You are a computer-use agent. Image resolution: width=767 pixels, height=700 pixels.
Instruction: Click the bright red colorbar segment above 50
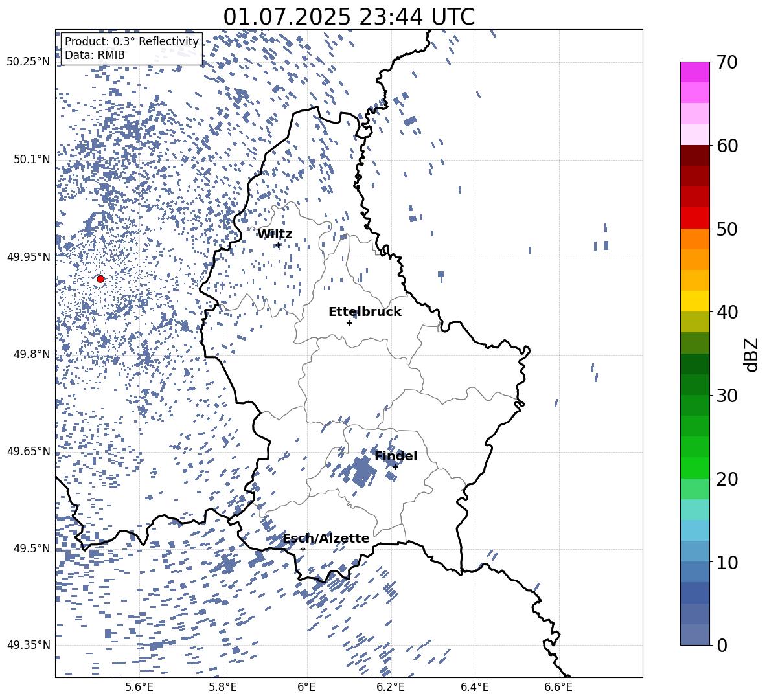[694, 218]
